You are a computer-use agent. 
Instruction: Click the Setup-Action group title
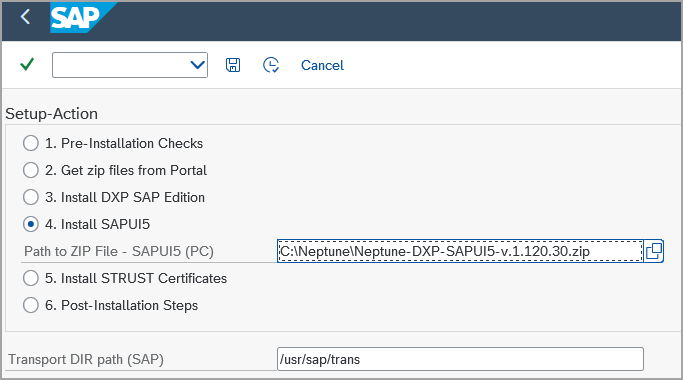tap(51, 114)
